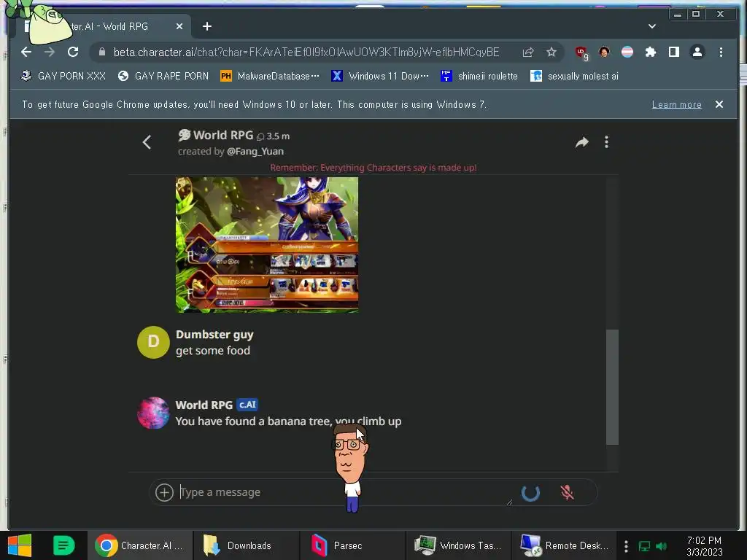Bookmark this page with the star icon
This screenshot has width=747, height=560.
pos(551,52)
